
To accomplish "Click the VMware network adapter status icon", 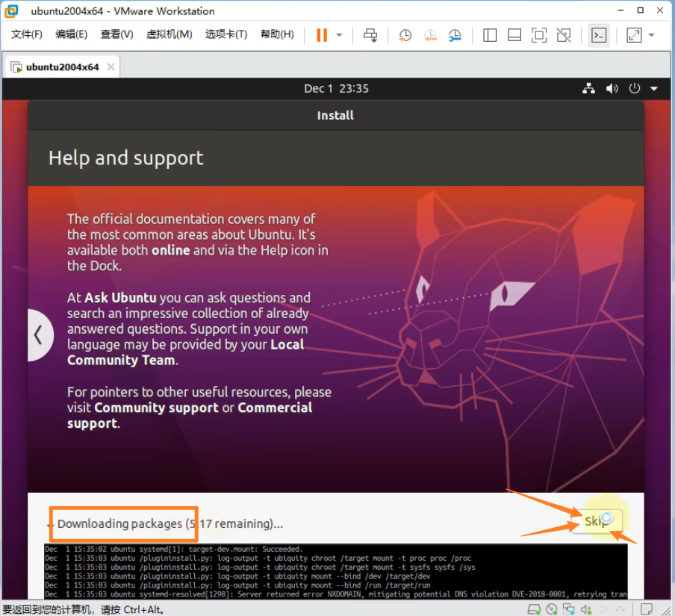I will 569,609.
